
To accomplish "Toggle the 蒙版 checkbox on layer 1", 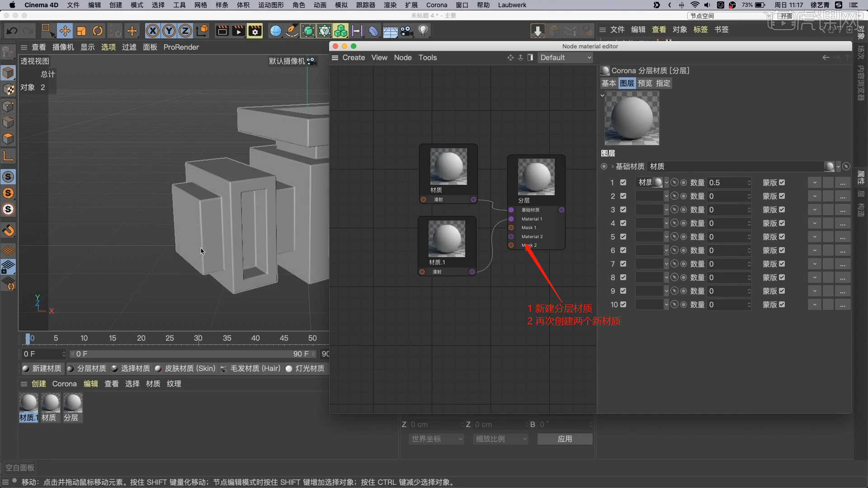I will click(x=782, y=183).
